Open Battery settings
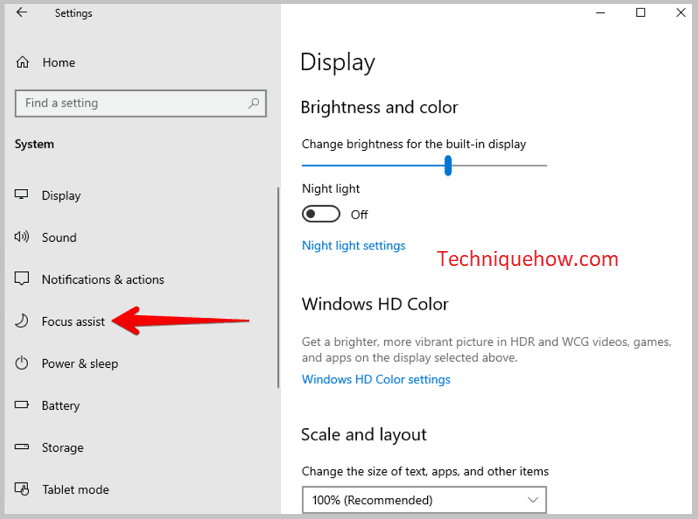 [61, 405]
